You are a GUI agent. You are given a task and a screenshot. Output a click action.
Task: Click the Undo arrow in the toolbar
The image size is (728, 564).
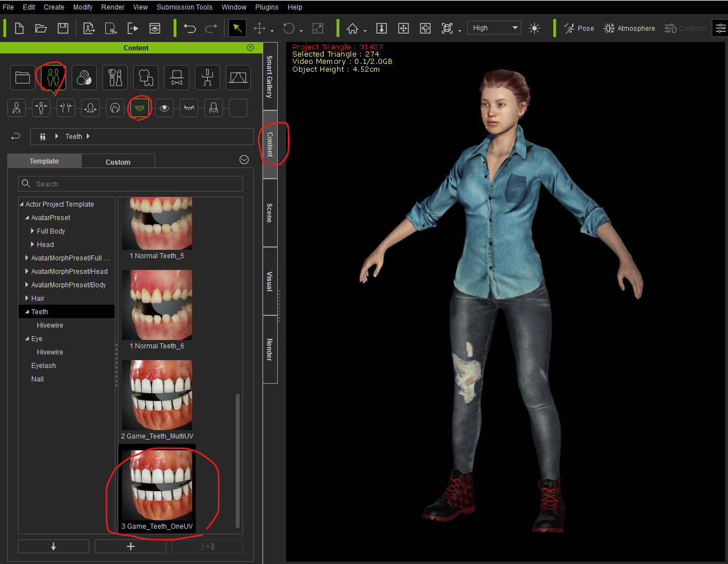[x=190, y=28]
